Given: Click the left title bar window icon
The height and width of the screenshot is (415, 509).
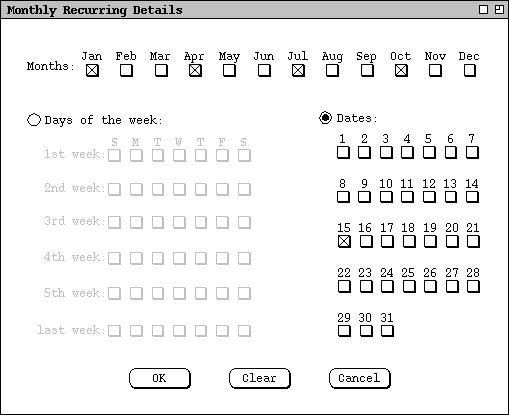Looking at the screenshot, I should pos(483,10).
